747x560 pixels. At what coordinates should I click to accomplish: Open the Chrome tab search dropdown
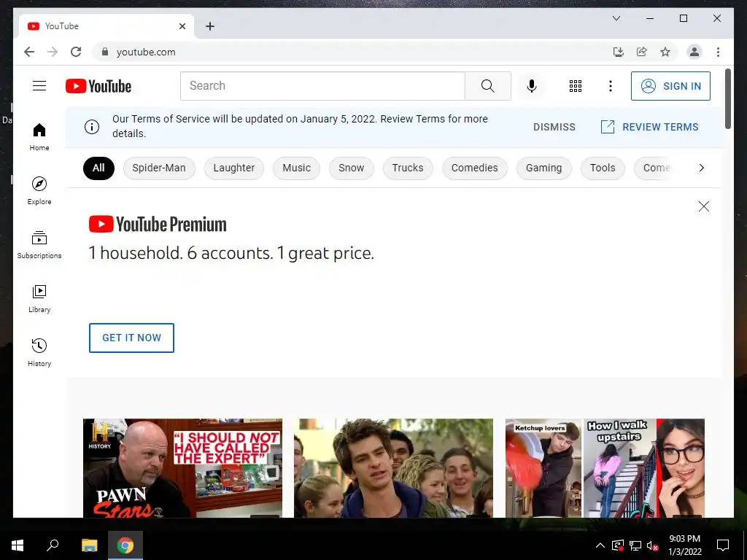pos(616,18)
